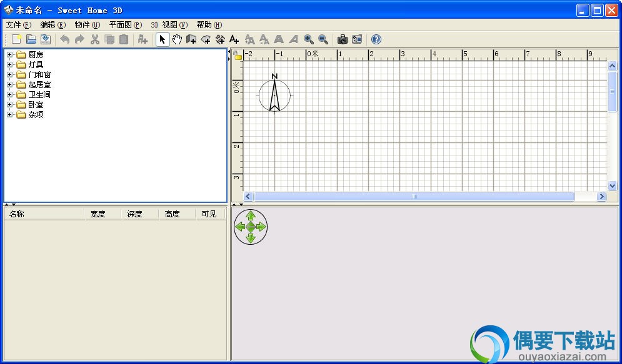Decrease text size toolbar icon
This screenshot has height=364, width=622.
(264, 39)
